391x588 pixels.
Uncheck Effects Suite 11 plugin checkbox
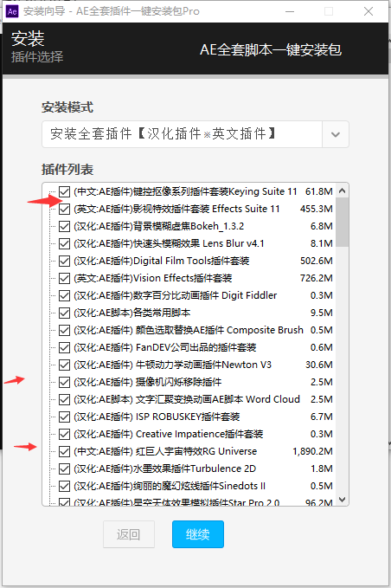[64, 209]
